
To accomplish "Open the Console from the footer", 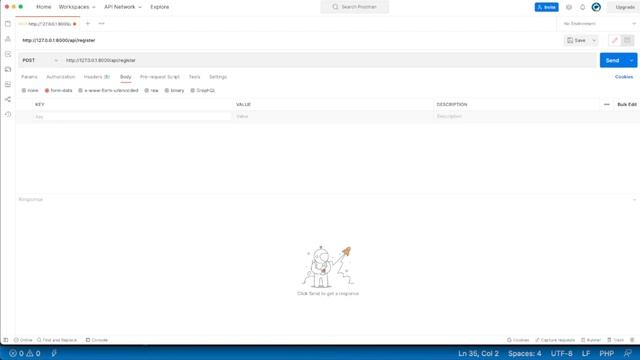I will click(97, 340).
